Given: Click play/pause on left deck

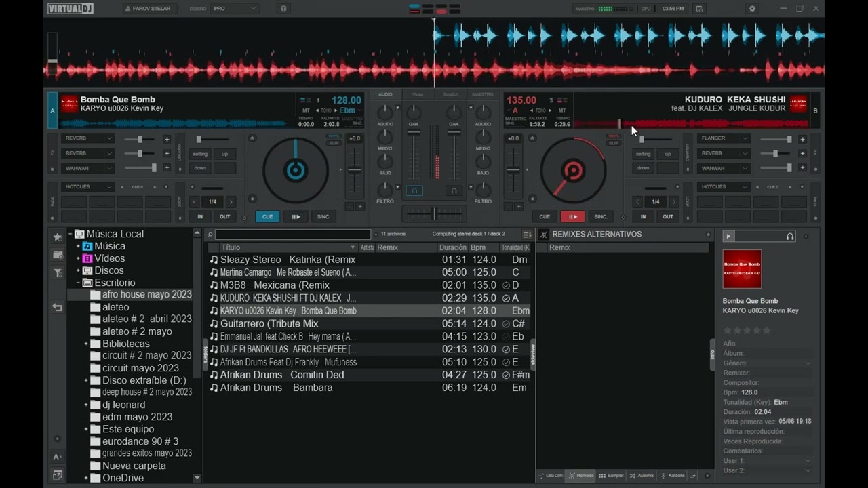Looking at the screenshot, I should point(296,217).
